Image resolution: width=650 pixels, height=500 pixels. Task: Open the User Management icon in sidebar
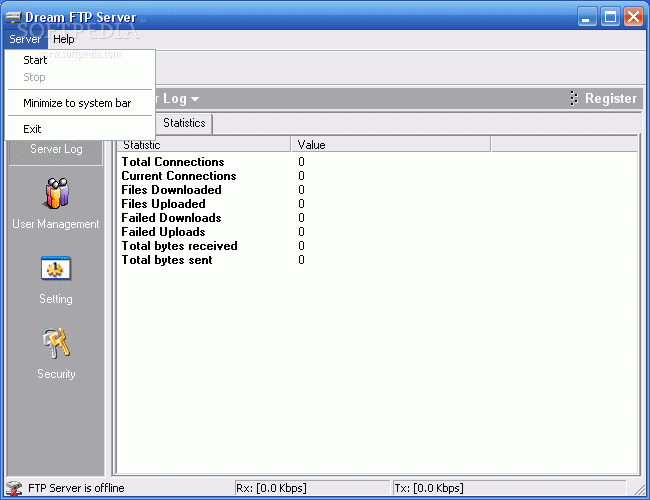tap(56, 193)
